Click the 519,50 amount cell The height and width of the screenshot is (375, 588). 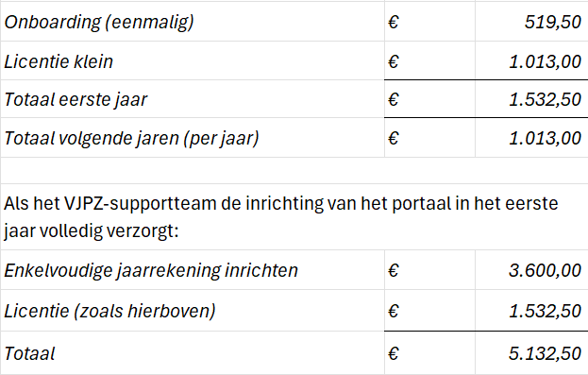(x=531, y=22)
